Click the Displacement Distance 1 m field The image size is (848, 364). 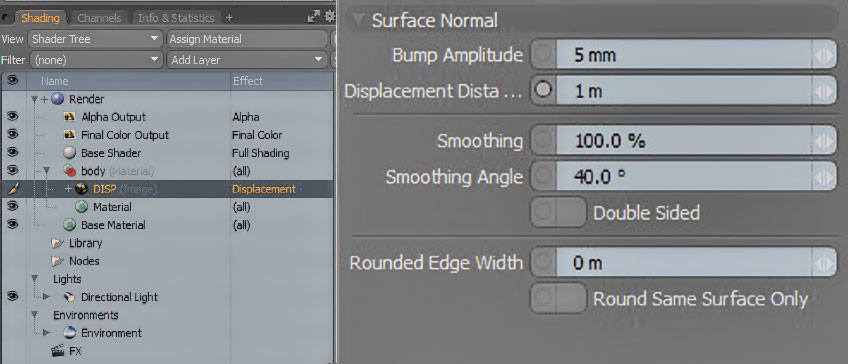point(684,91)
